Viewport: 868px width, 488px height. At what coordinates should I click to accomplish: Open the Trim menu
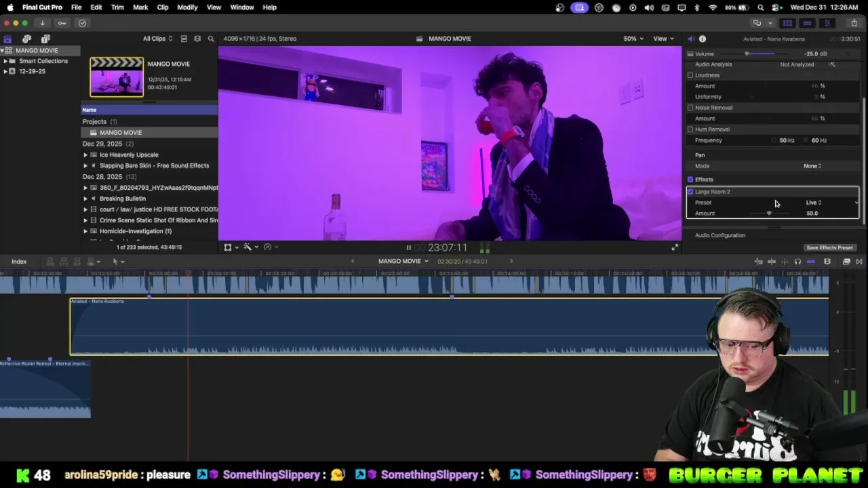[117, 7]
